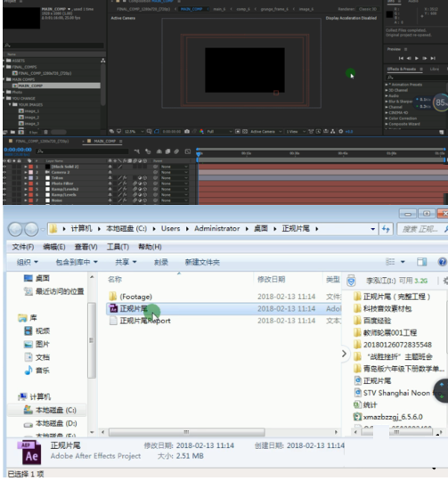Click the Play button in the Preview panel
This screenshot has height=481, width=448.
point(417,58)
